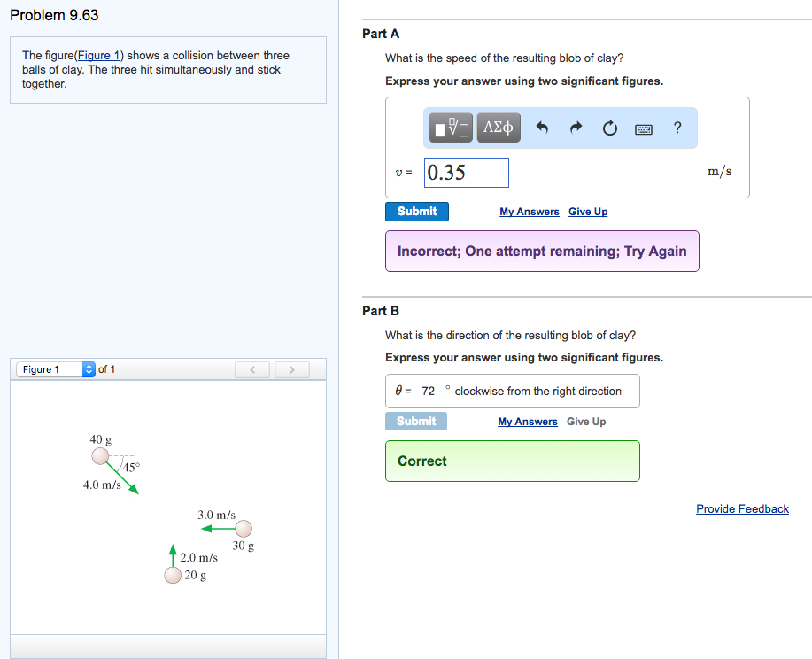
Task: Click the next figure chevron button
Action: click(291, 368)
